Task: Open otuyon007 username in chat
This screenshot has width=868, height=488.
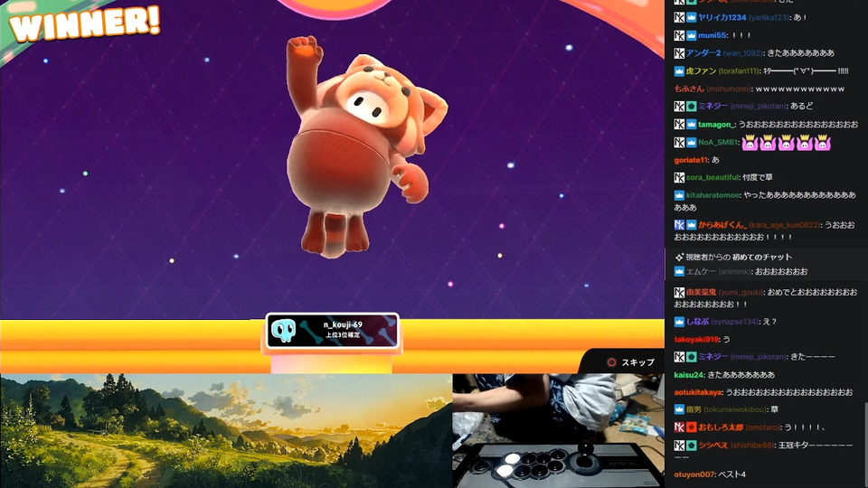Action: tap(694, 474)
